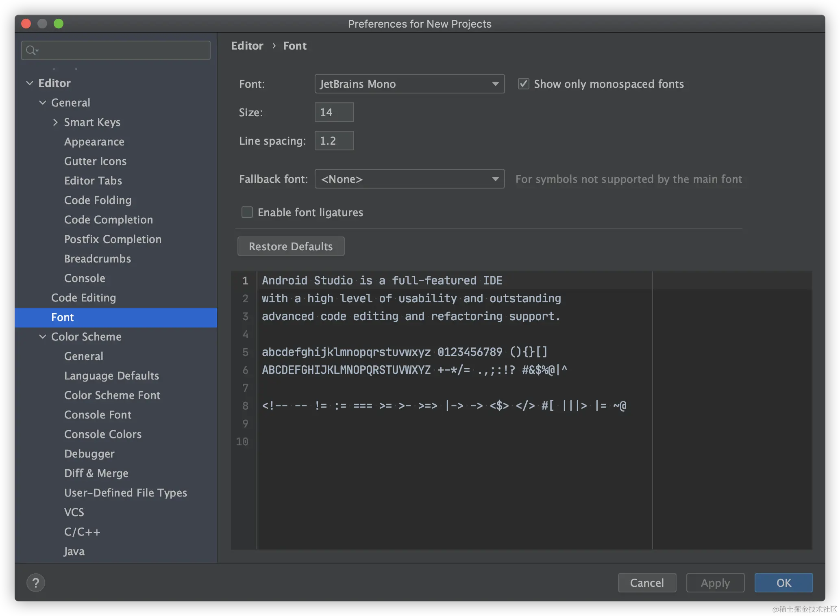
Task: Collapse the Color Scheme section
Action: 43,337
